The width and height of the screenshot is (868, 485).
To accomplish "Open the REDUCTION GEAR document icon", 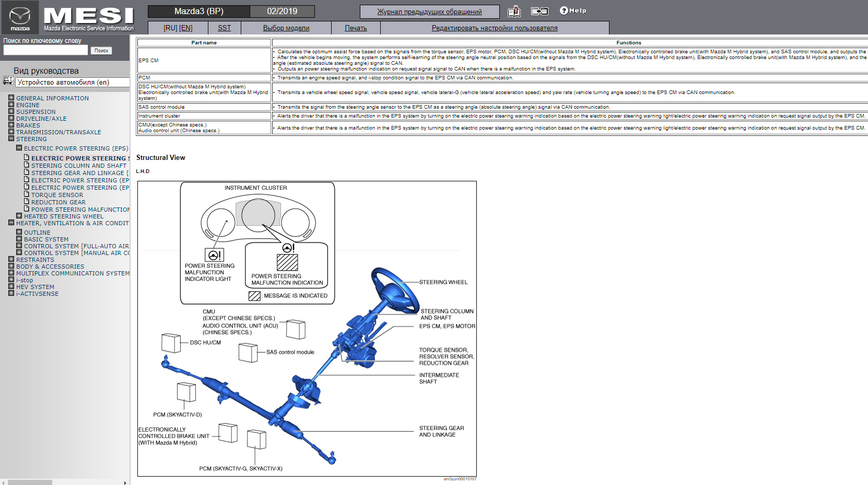I will point(26,201).
